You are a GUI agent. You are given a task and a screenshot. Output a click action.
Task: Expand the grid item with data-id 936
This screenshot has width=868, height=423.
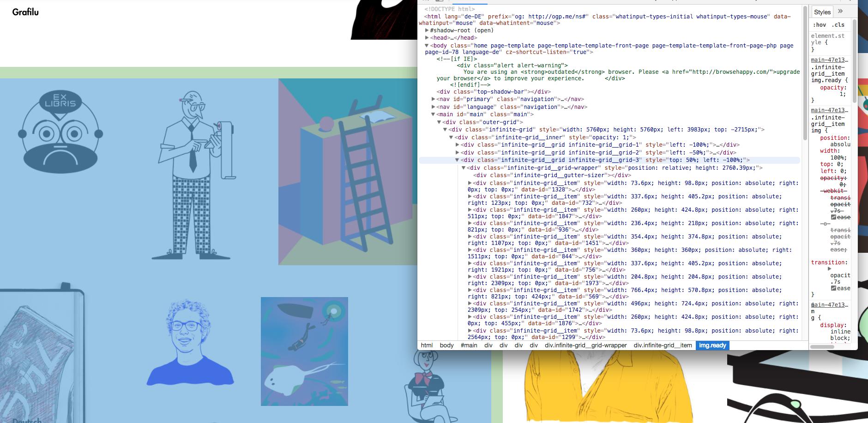pos(470,223)
